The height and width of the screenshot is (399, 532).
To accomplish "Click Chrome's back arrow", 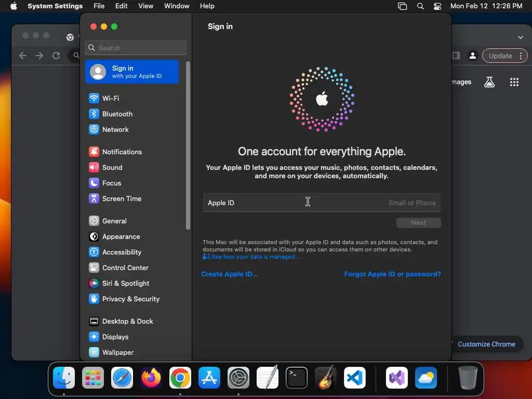I will pyautogui.click(x=23, y=56).
